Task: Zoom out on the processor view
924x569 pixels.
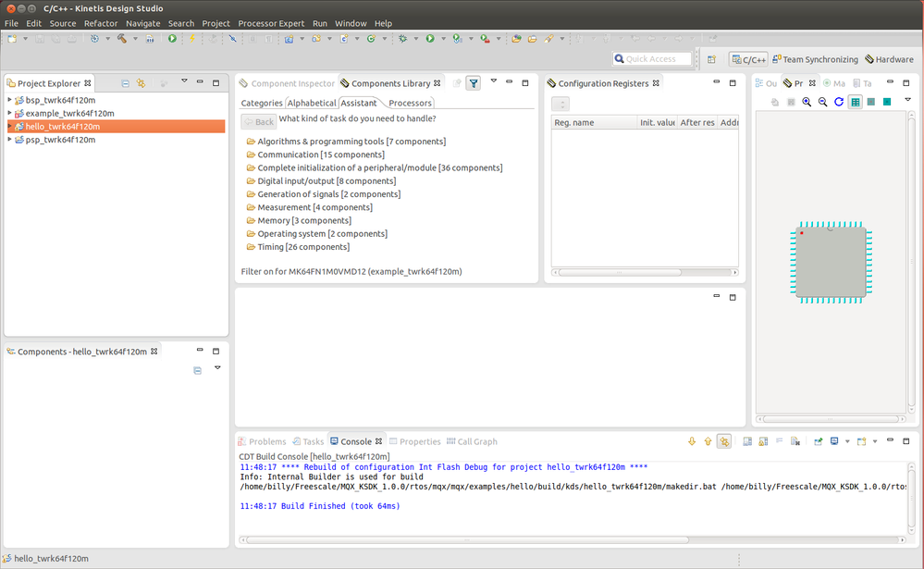Action: (822, 102)
